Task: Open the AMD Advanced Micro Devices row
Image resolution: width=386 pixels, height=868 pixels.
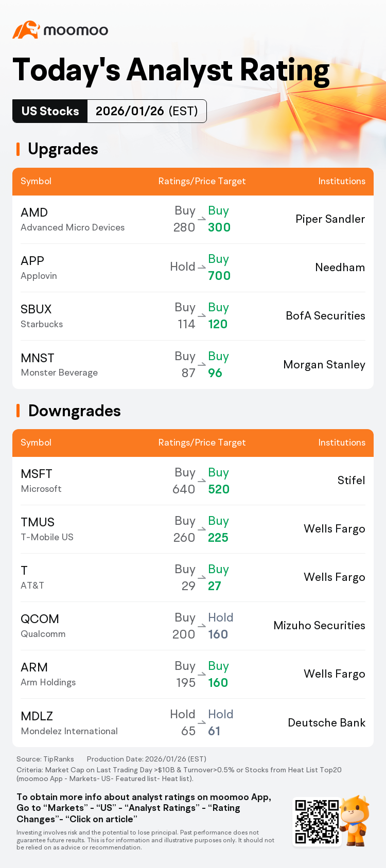Action: pos(193,220)
